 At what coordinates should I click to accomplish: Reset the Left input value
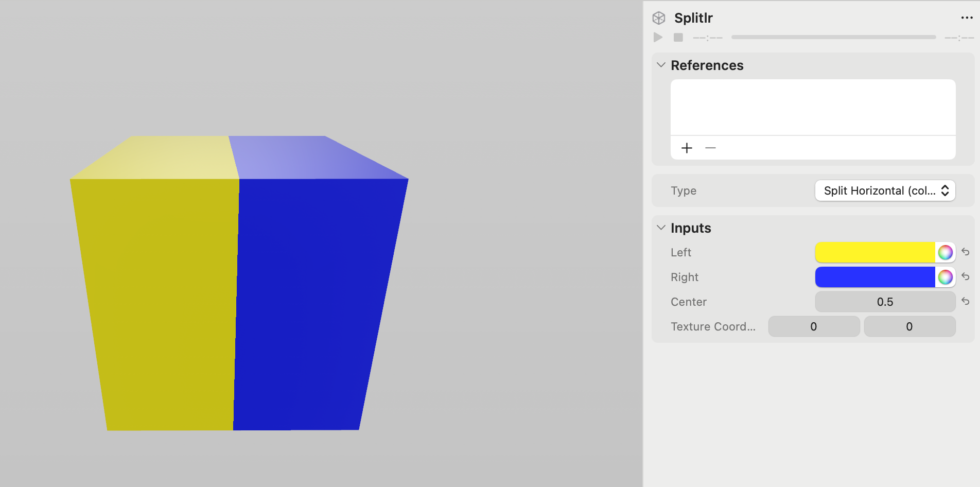tap(966, 252)
